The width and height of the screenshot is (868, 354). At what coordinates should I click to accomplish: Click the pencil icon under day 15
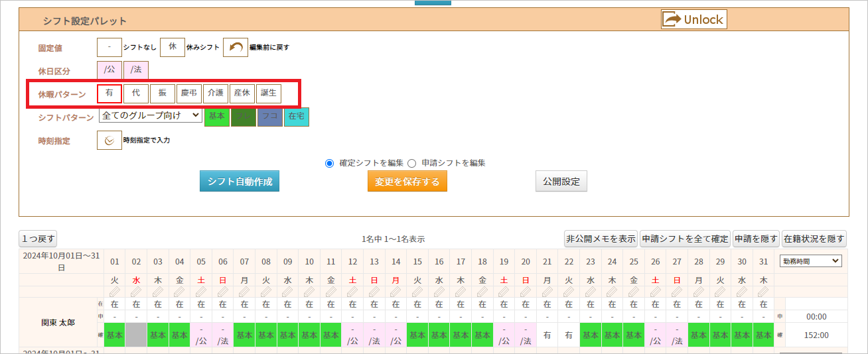417,292
